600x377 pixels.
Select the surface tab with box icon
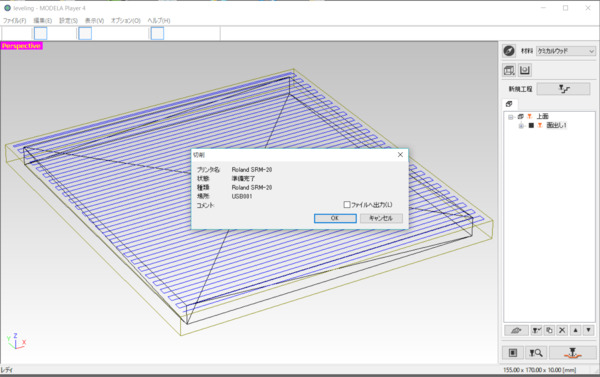[509, 104]
